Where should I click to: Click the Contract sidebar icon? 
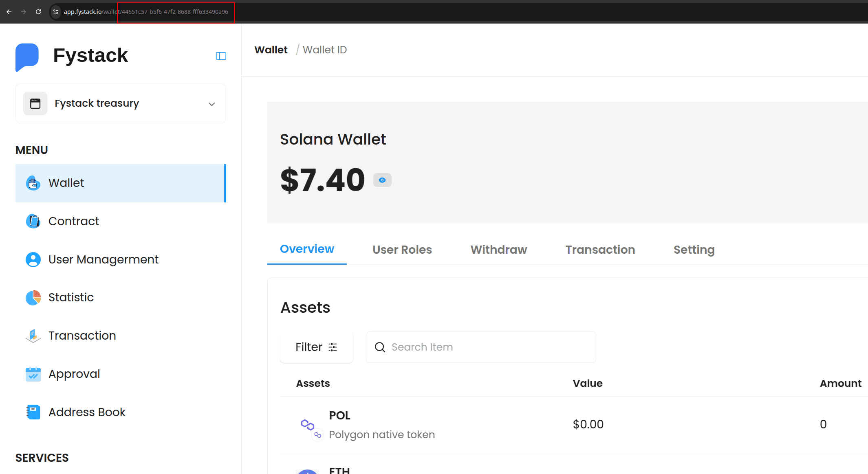[33, 221]
